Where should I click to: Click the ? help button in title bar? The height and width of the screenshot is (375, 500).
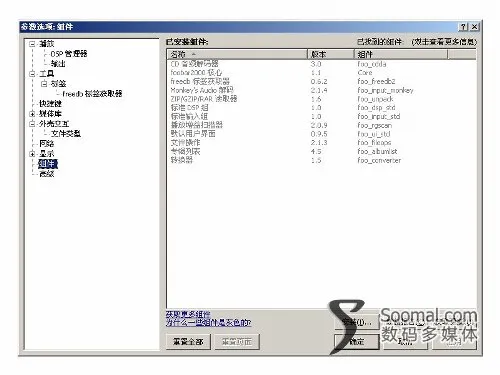(x=463, y=27)
